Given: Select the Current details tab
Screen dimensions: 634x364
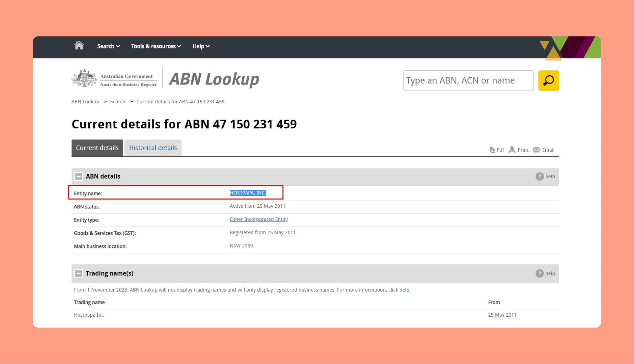Looking at the screenshot, I should click(97, 148).
